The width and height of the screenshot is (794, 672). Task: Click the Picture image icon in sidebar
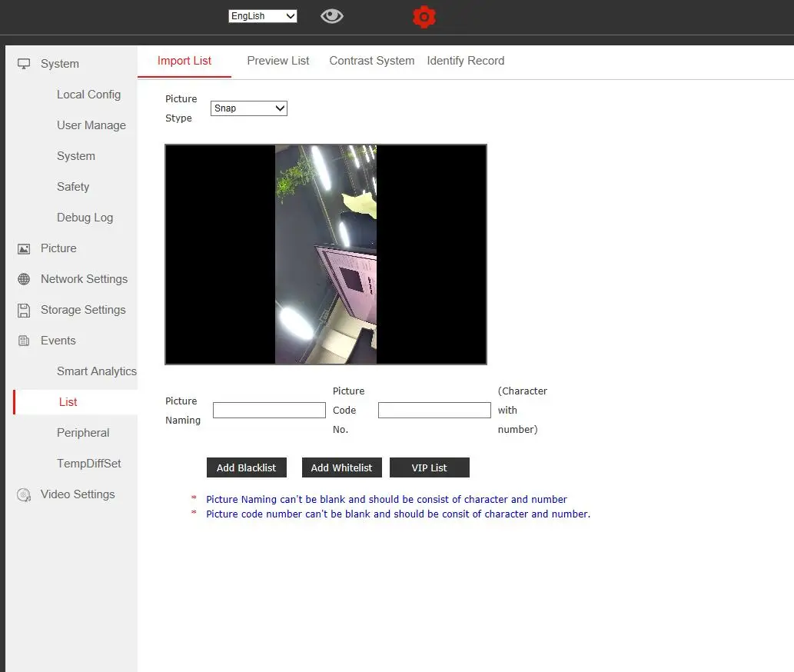point(24,248)
